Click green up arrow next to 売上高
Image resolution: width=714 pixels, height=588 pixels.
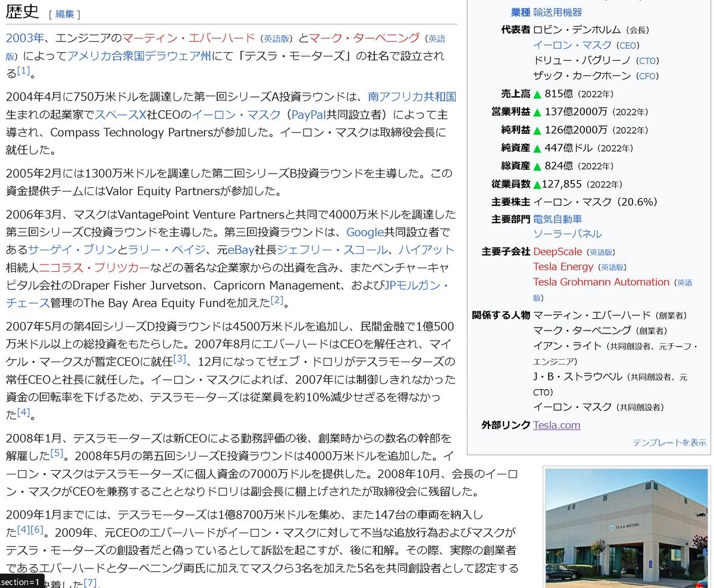click(x=537, y=94)
